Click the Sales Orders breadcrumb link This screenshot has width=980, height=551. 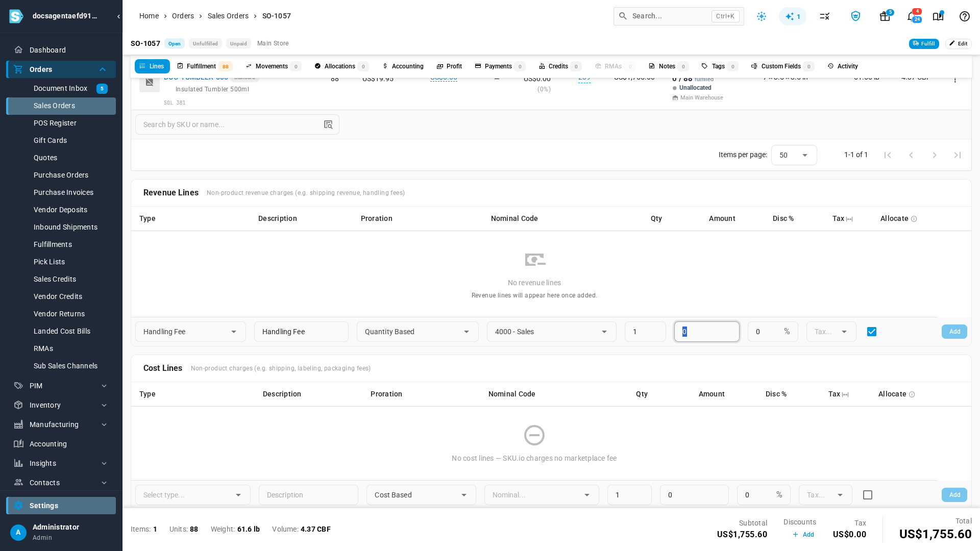pos(228,16)
